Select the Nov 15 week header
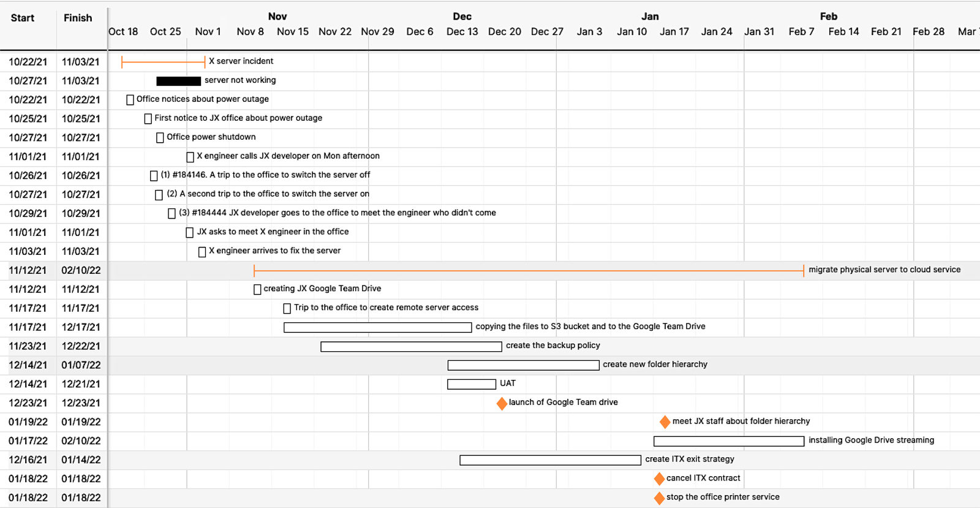Image resolution: width=980 pixels, height=508 pixels. coord(293,31)
